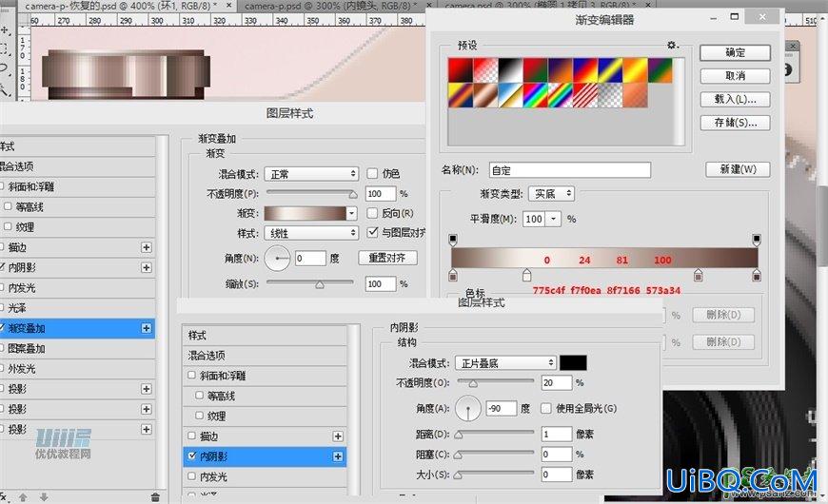Select the red-to-black gradient preset
This screenshot has height=504, width=828.
(x=461, y=70)
